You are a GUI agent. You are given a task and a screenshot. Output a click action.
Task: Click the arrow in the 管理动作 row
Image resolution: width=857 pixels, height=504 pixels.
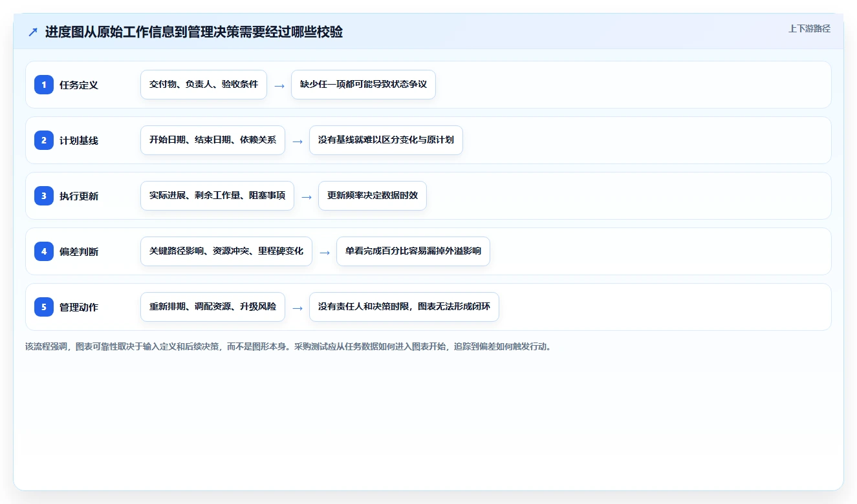298,308
